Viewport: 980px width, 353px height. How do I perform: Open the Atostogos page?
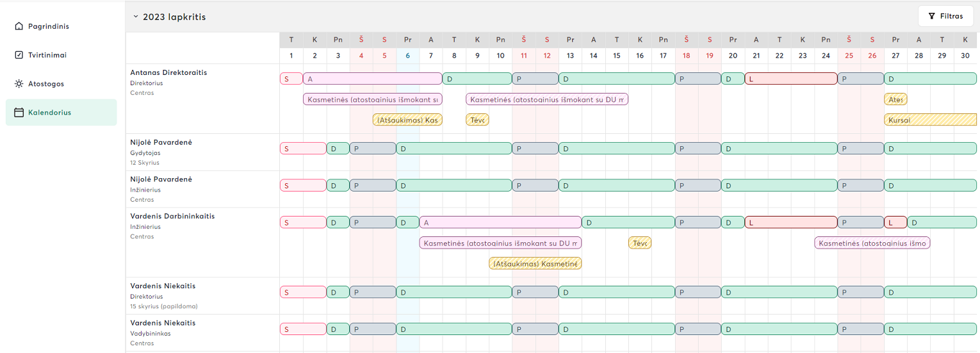tap(46, 84)
